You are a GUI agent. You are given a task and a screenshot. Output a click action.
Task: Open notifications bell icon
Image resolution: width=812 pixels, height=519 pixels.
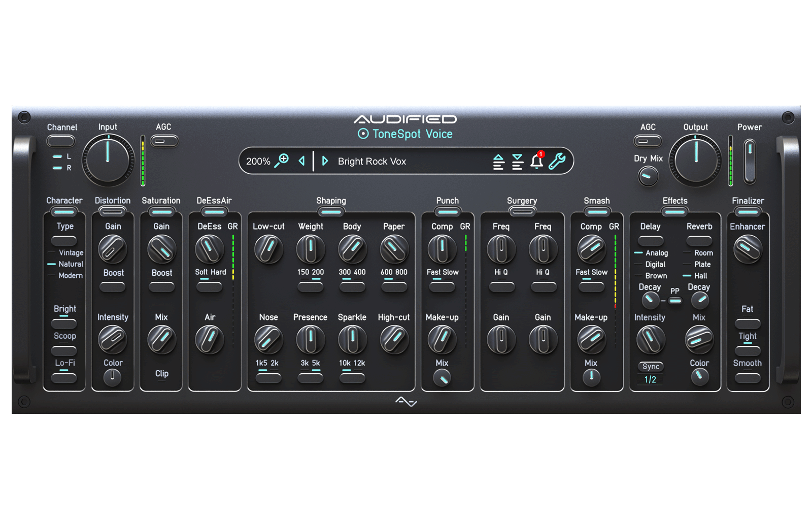[537, 160]
